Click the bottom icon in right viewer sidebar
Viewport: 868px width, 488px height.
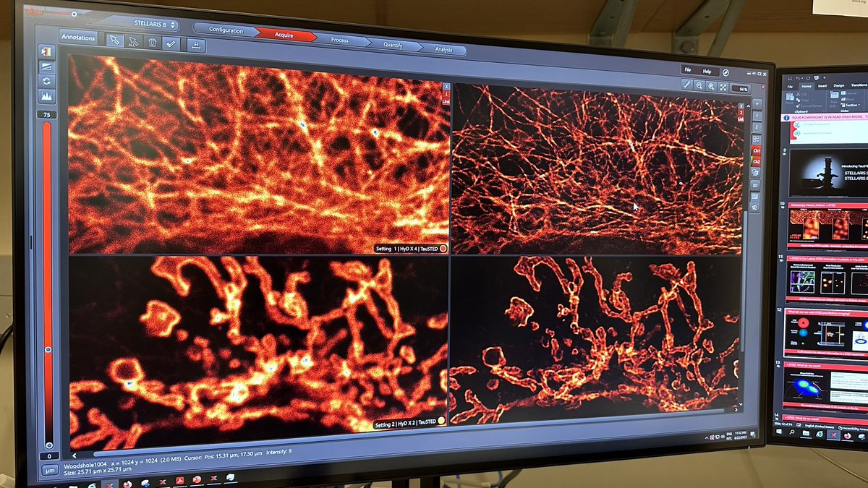pyautogui.click(x=755, y=207)
